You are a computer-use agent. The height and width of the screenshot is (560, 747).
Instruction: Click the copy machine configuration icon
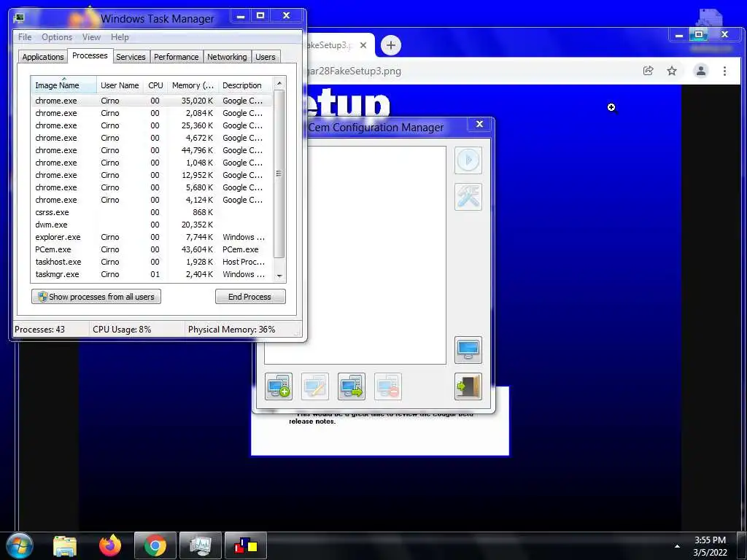point(352,386)
